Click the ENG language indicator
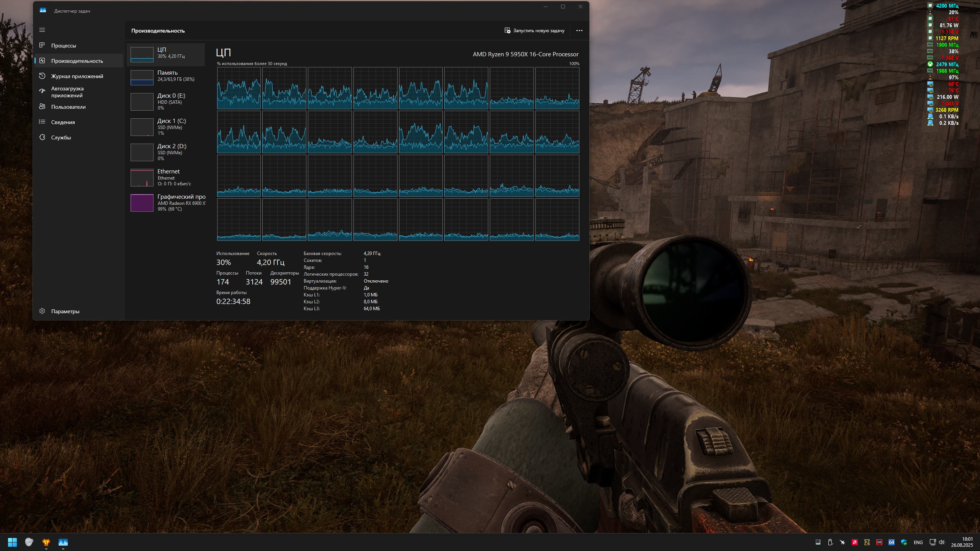The image size is (980, 551). point(918,542)
